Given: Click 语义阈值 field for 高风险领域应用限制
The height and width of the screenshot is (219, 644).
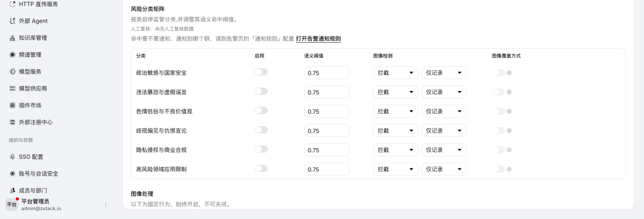Looking at the screenshot, I should pos(327,169).
